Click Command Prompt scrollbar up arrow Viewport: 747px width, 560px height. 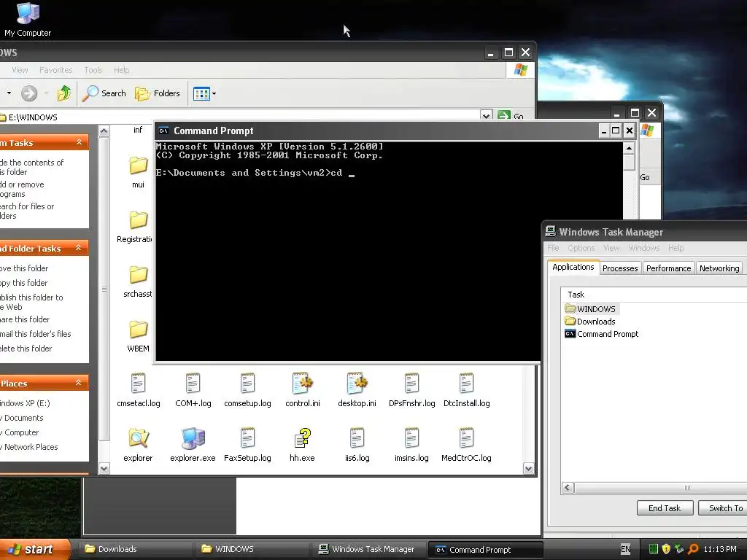[x=629, y=148]
